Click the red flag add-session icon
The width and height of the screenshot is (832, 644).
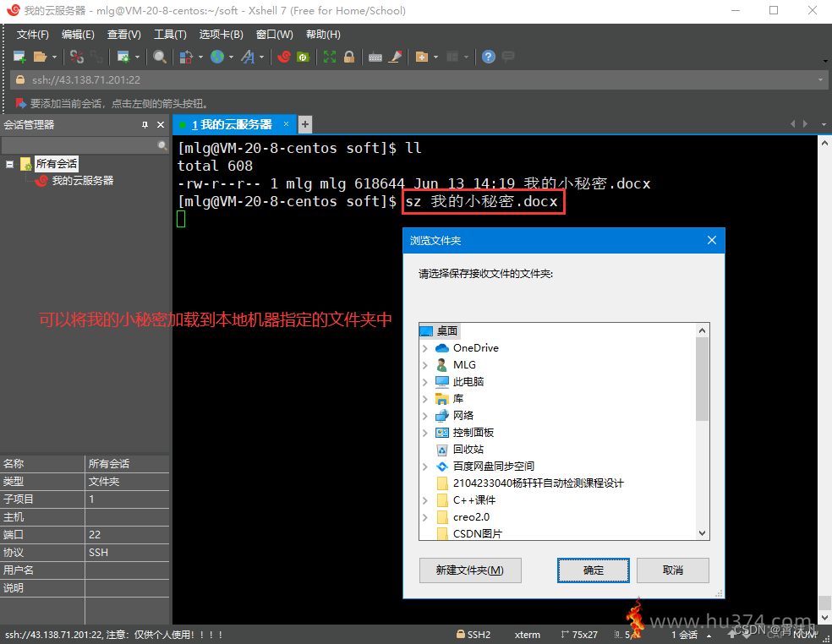(20, 103)
